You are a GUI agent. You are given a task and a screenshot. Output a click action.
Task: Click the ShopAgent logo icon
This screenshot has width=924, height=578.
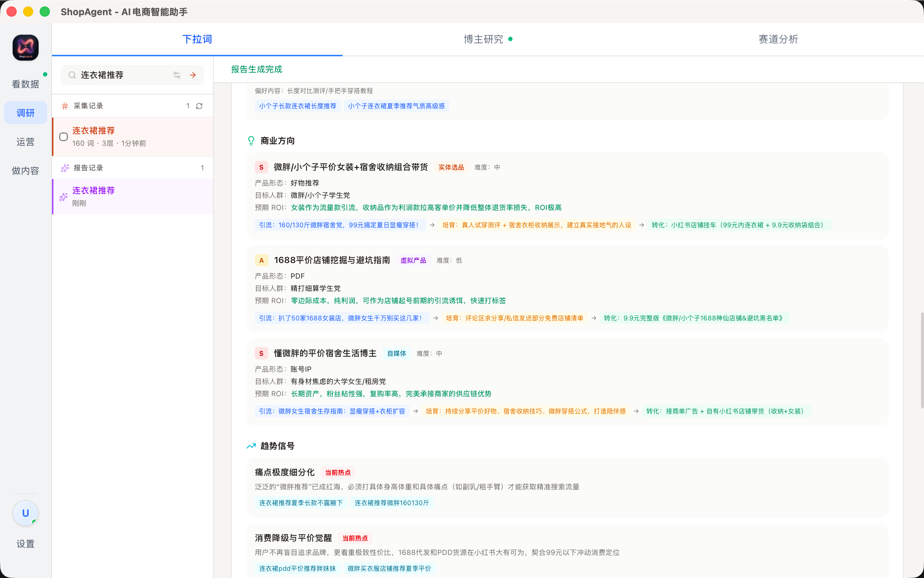(26, 48)
